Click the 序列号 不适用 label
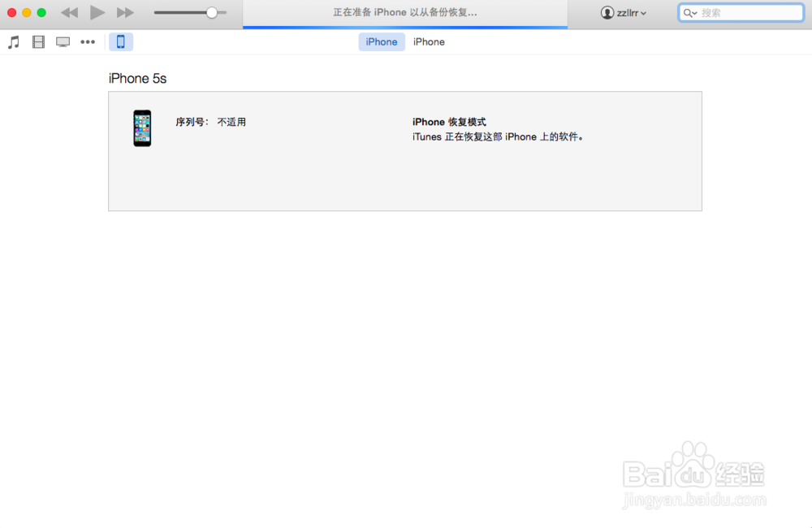Image resolution: width=812 pixels, height=528 pixels. tap(210, 121)
